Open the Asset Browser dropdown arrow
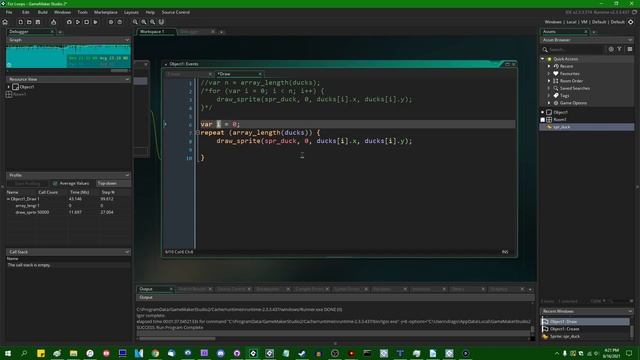The height and width of the screenshot is (360, 640). [630, 40]
